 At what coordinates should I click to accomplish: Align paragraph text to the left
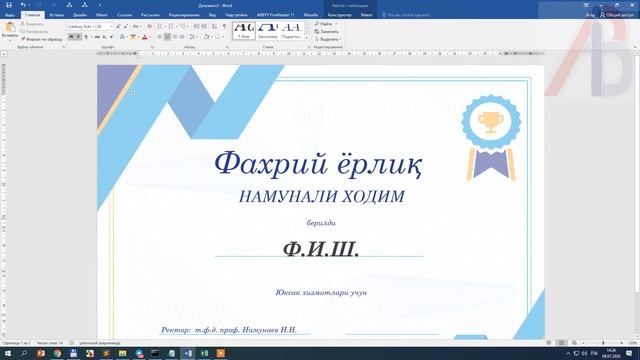point(160,37)
